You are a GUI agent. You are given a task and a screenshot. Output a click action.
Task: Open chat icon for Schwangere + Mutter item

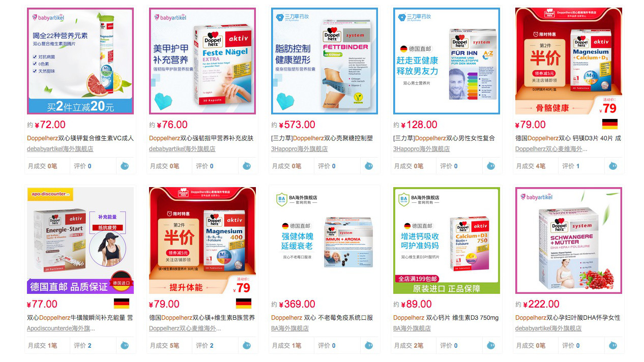(613, 345)
